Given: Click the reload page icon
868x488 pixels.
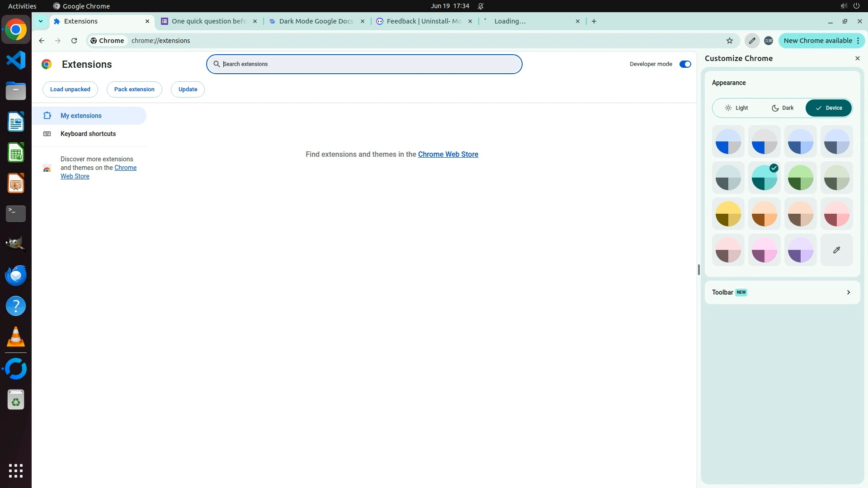Looking at the screenshot, I should 74,41.
